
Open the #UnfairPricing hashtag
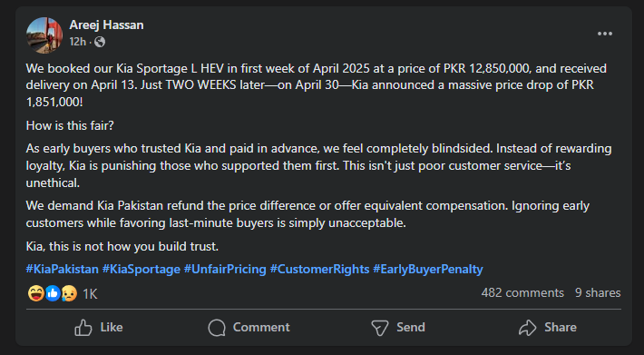(x=225, y=269)
